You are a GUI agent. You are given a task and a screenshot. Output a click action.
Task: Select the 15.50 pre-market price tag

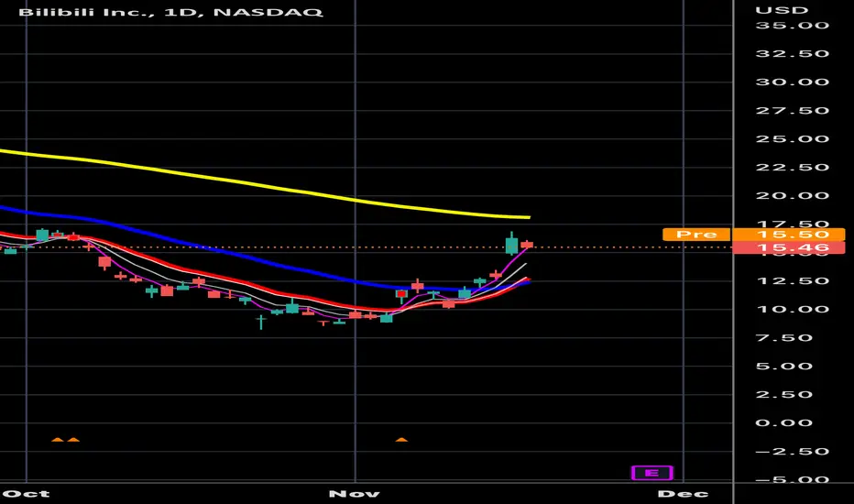point(788,235)
